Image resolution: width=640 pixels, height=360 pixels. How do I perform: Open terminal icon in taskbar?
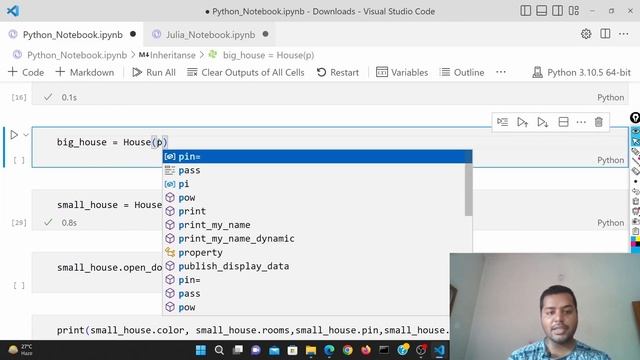(x=384, y=350)
